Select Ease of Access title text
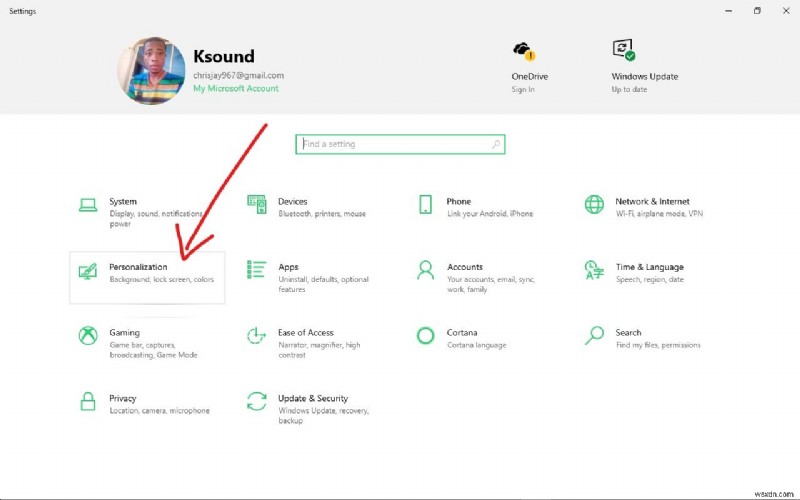This screenshot has height=500, width=800. (306, 333)
